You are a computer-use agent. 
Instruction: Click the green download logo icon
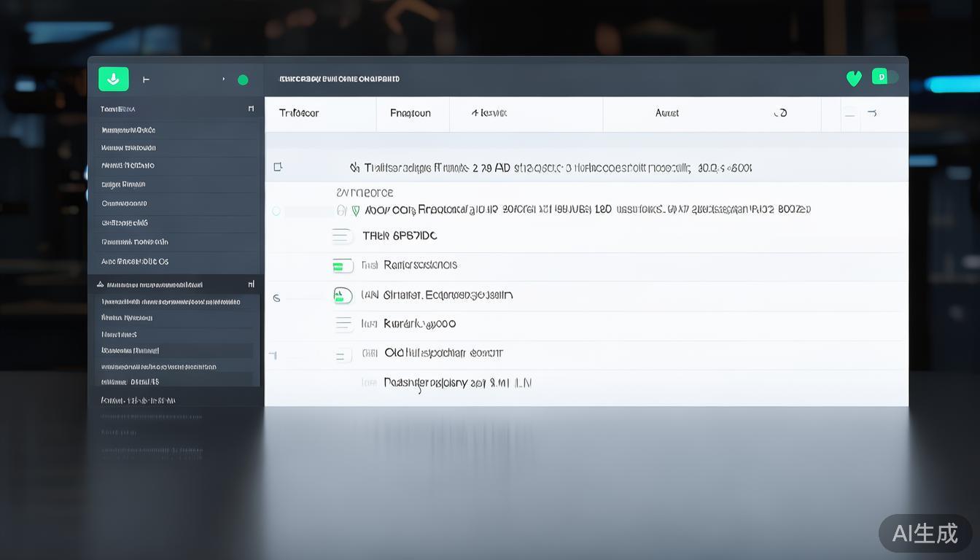tap(113, 79)
